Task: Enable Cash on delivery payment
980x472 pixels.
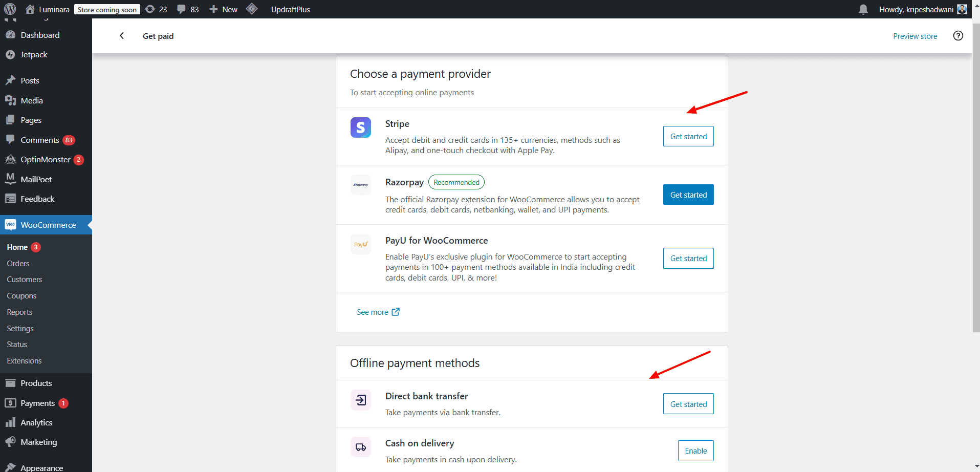Action: (695, 450)
